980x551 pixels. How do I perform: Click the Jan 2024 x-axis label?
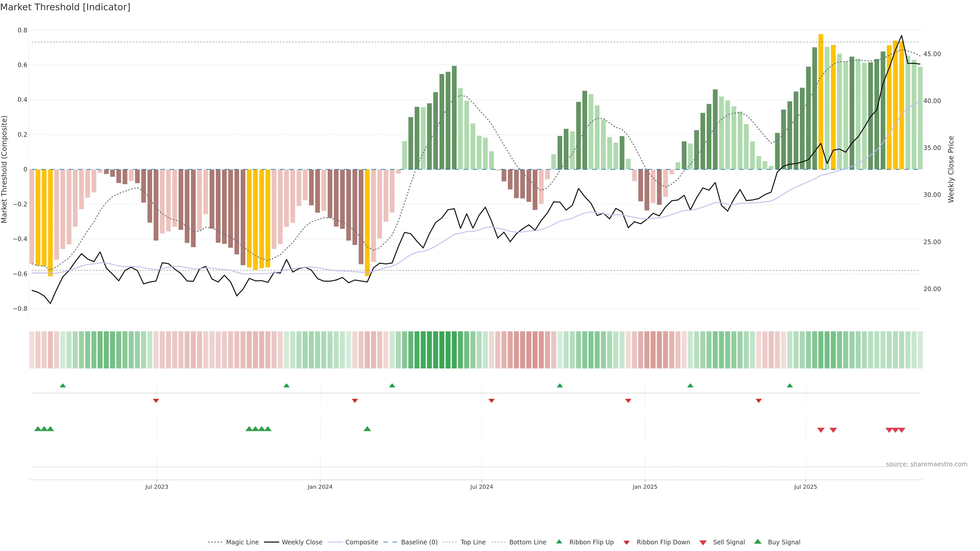[320, 487]
